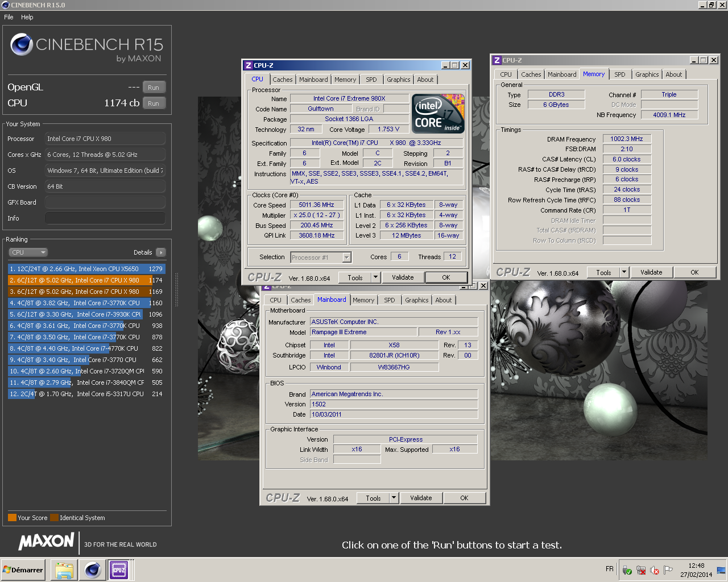Viewport: 728px width, 582px height.
Task: Click the brown Identical System legend swatch
Action: tap(54, 518)
